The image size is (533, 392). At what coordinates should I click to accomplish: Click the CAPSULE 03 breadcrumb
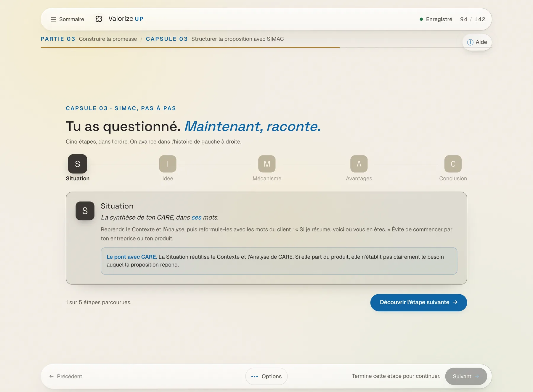[x=167, y=39]
